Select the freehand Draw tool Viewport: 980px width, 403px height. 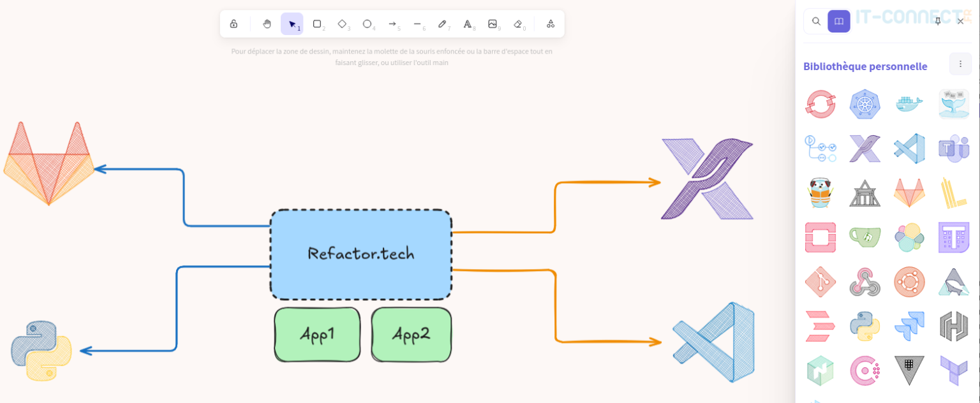442,23
